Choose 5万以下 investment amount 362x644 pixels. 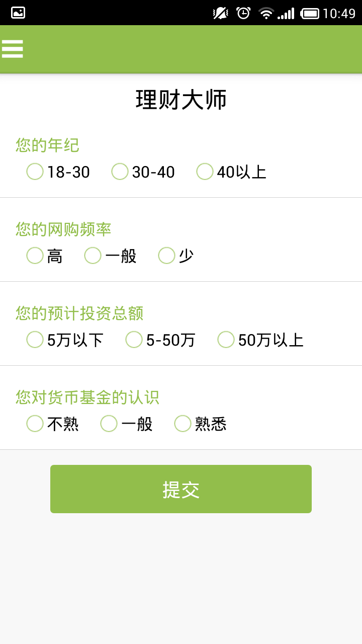tap(35, 340)
